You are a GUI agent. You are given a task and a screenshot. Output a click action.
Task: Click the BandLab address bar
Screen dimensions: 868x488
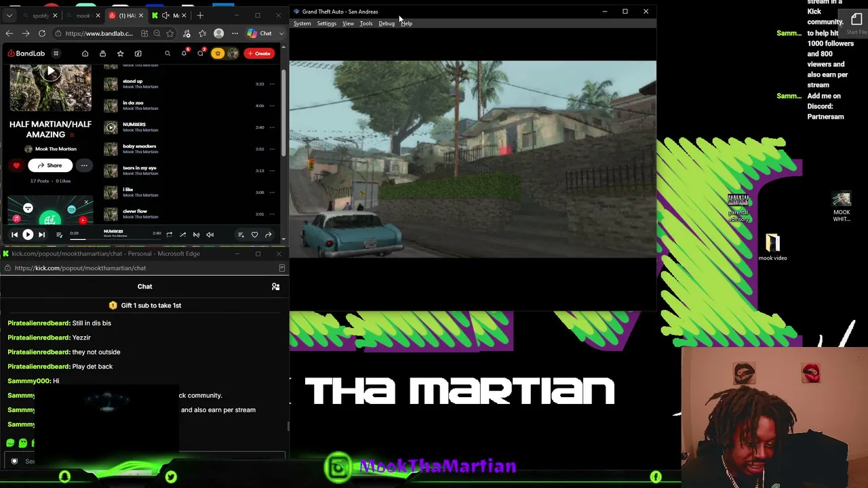coord(98,33)
